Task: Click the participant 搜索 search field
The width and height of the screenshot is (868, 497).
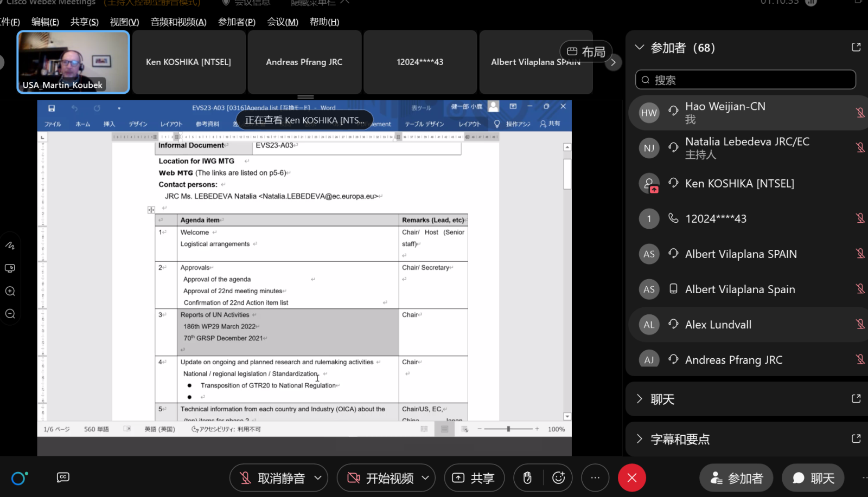Action: [x=745, y=80]
